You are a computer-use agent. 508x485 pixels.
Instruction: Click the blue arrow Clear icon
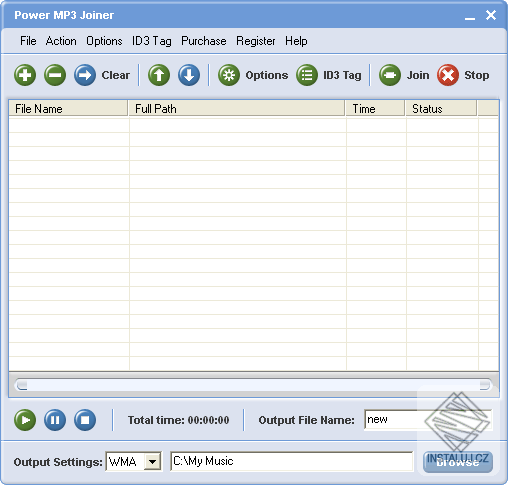[85, 75]
